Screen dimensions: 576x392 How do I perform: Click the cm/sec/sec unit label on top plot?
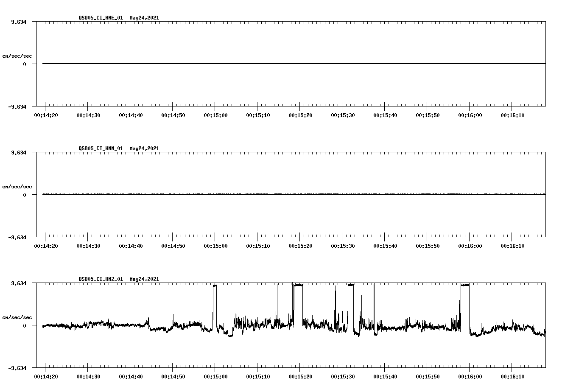pos(18,56)
